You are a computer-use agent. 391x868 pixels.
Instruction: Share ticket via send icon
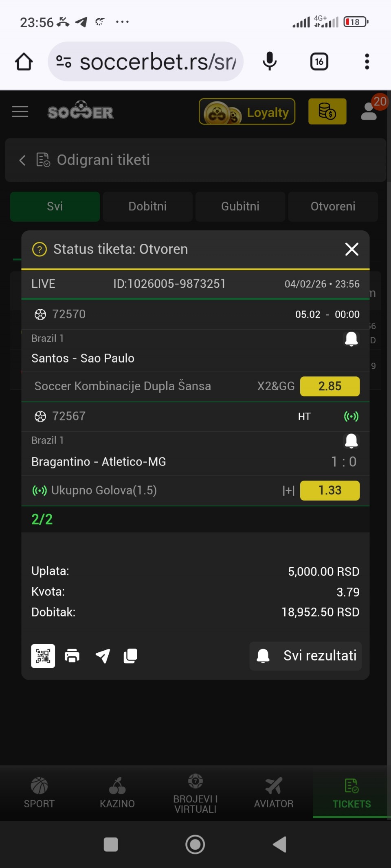pyautogui.click(x=103, y=656)
